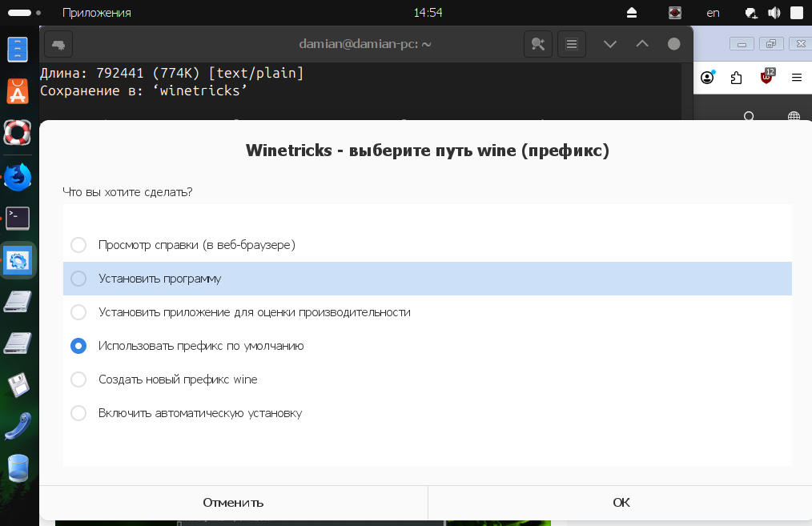Click the terminal up chevron button

tap(642, 45)
